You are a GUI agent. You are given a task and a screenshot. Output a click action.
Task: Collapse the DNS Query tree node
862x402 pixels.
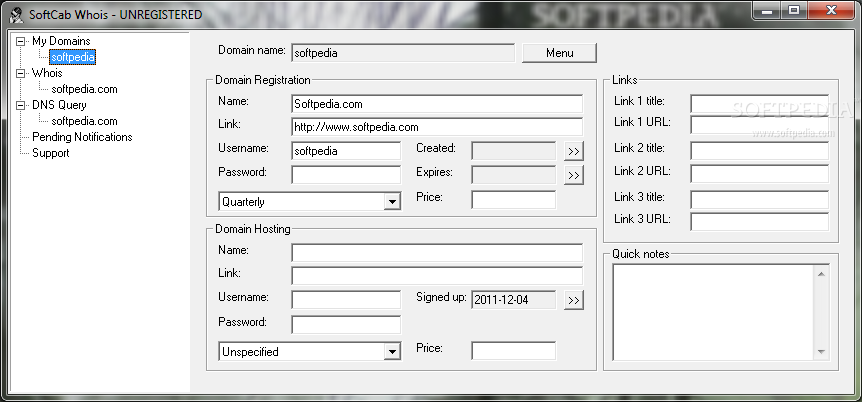click(x=20, y=105)
